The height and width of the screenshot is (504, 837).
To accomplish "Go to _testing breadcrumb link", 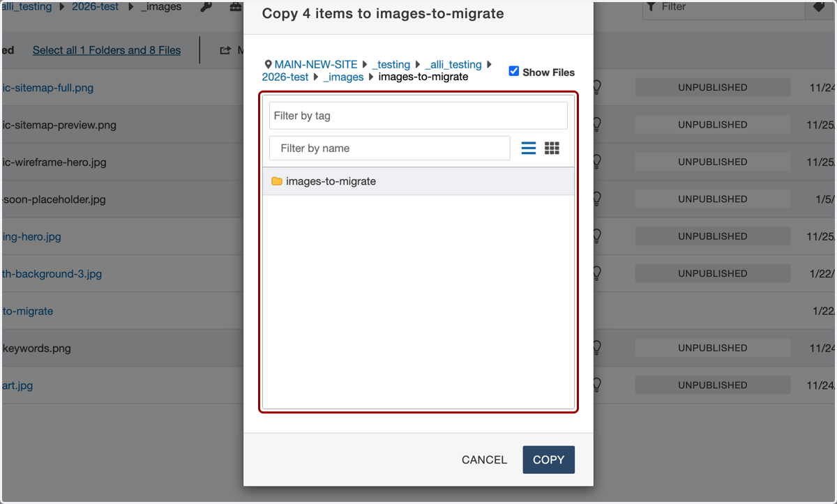I will 391,64.
